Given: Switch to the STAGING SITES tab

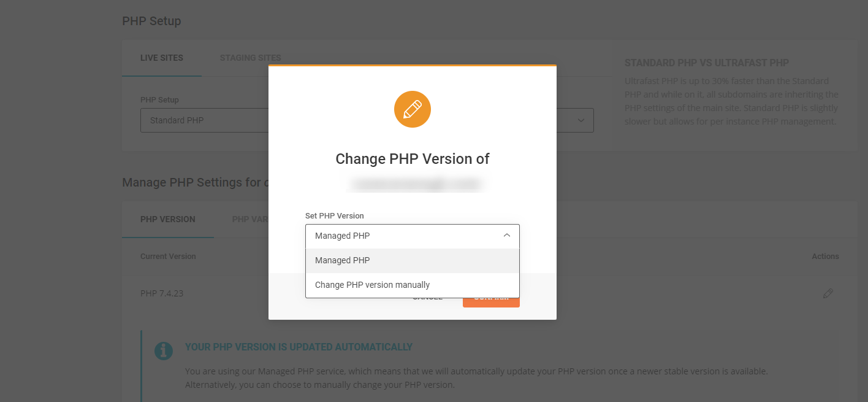Looking at the screenshot, I should (x=250, y=57).
